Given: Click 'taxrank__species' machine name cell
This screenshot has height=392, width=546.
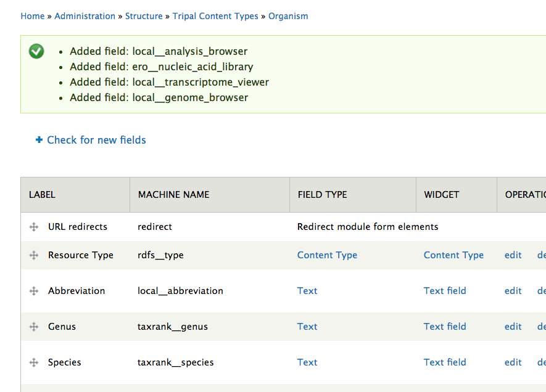Looking at the screenshot, I should click(175, 362).
